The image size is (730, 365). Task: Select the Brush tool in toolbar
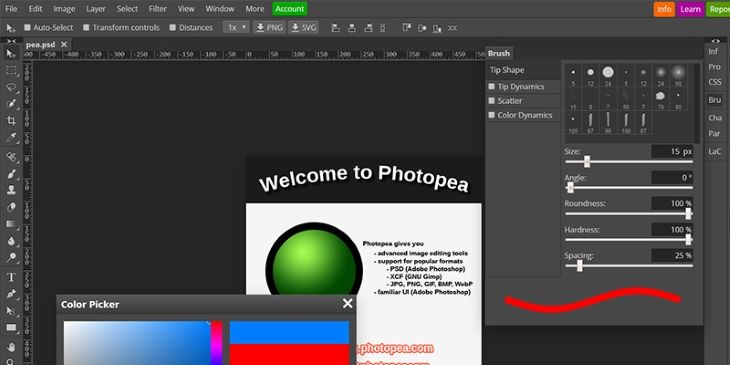(11, 174)
